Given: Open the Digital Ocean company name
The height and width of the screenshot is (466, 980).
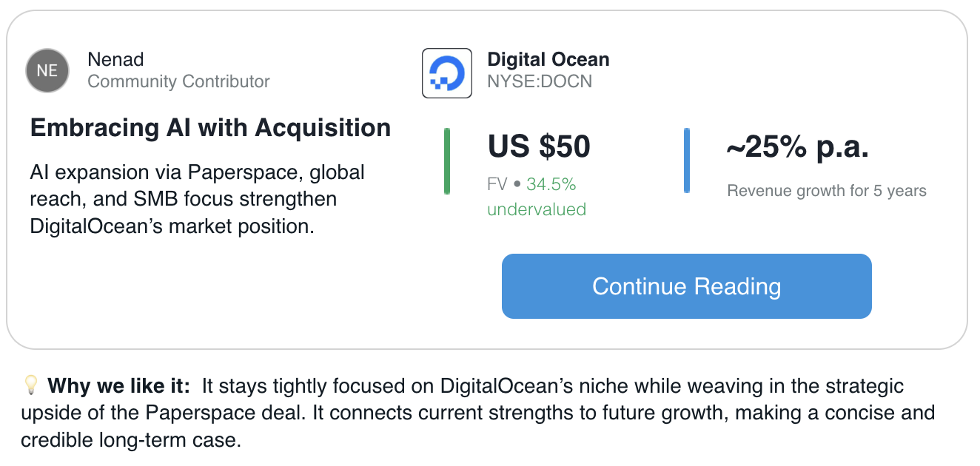Looking at the screenshot, I should pos(548,59).
